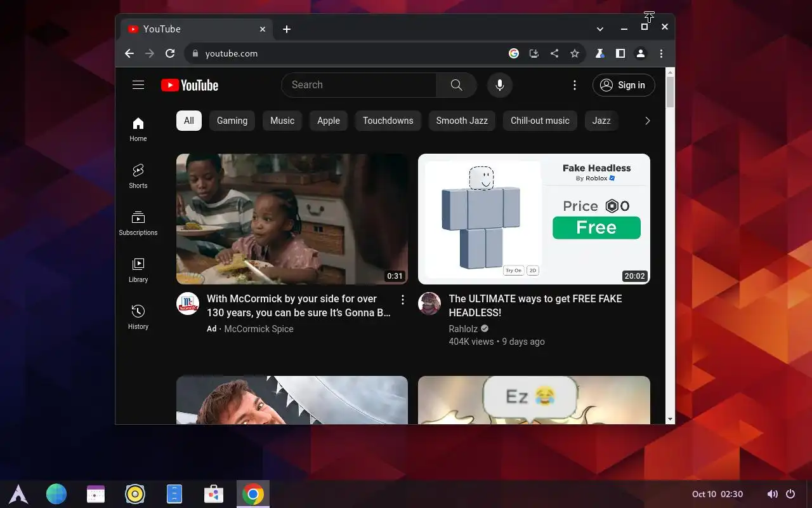Open the Ez speech-bubble video thumbnail
812x508 pixels.
click(x=534, y=400)
